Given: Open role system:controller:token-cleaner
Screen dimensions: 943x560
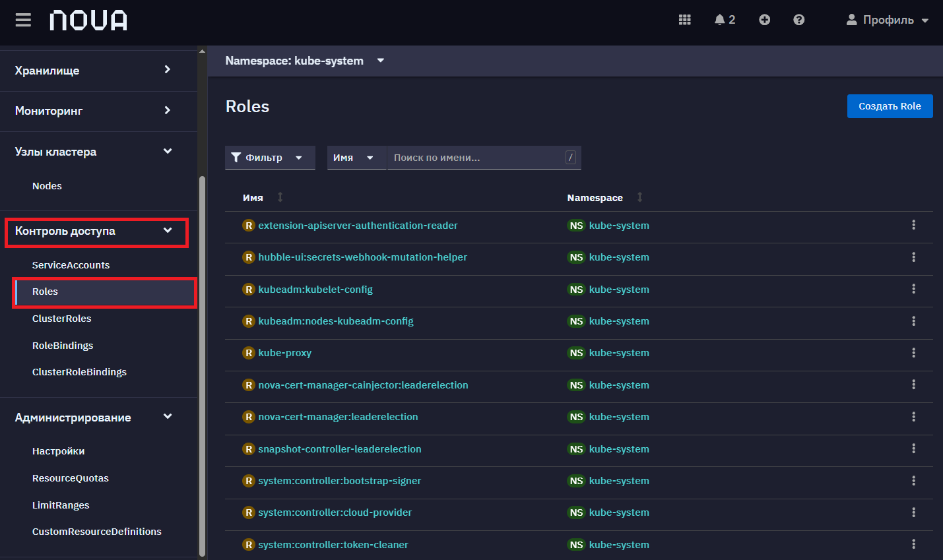Looking at the screenshot, I should (x=333, y=545).
